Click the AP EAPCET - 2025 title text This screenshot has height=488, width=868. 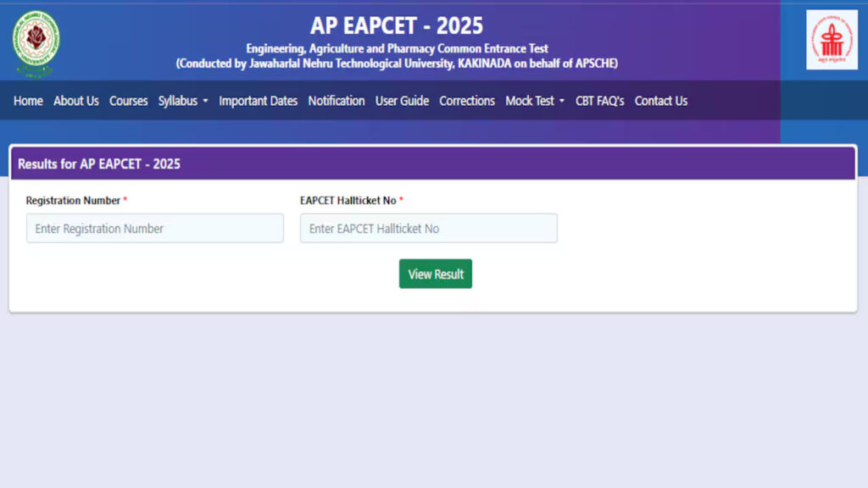395,25
